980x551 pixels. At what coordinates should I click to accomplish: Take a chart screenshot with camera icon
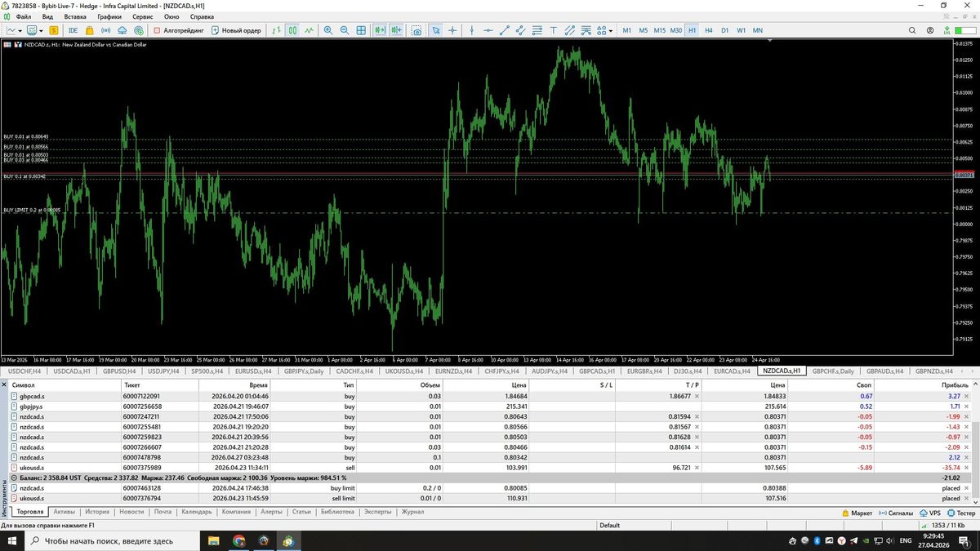pyautogui.click(x=416, y=30)
